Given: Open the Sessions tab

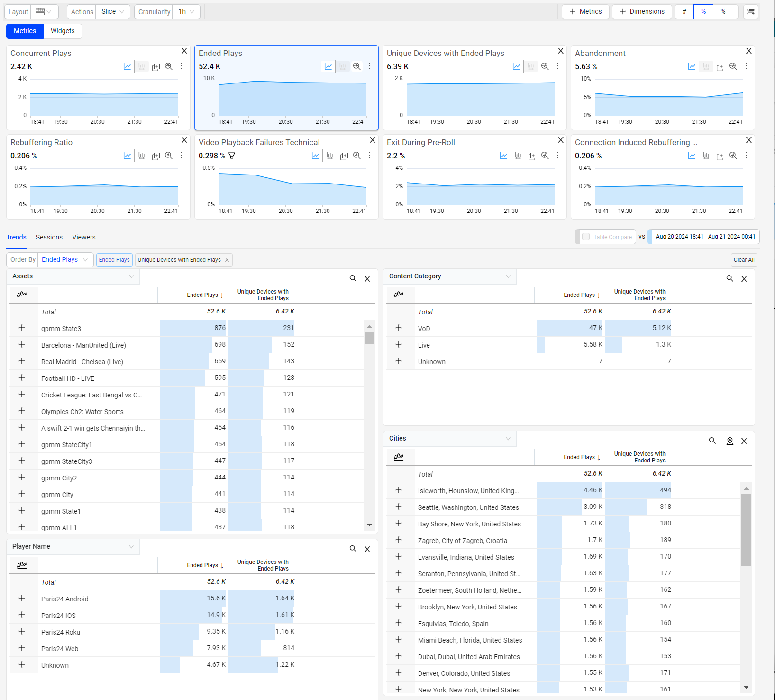Looking at the screenshot, I should tap(49, 237).
